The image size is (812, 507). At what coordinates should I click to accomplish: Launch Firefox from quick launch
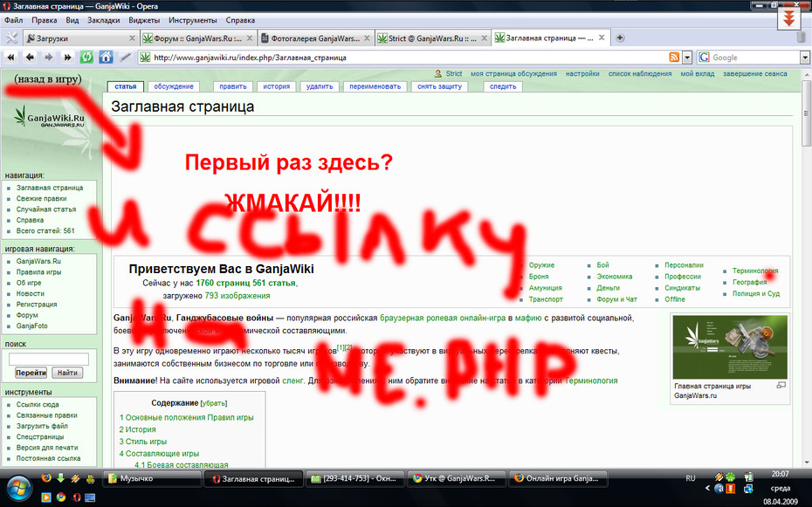pyautogui.click(x=46, y=477)
